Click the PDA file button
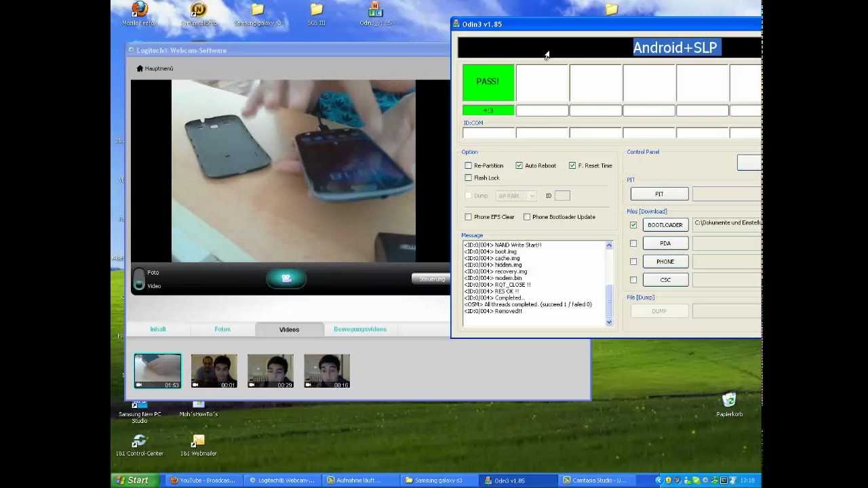Image resolution: width=868 pixels, height=488 pixels. pos(665,243)
